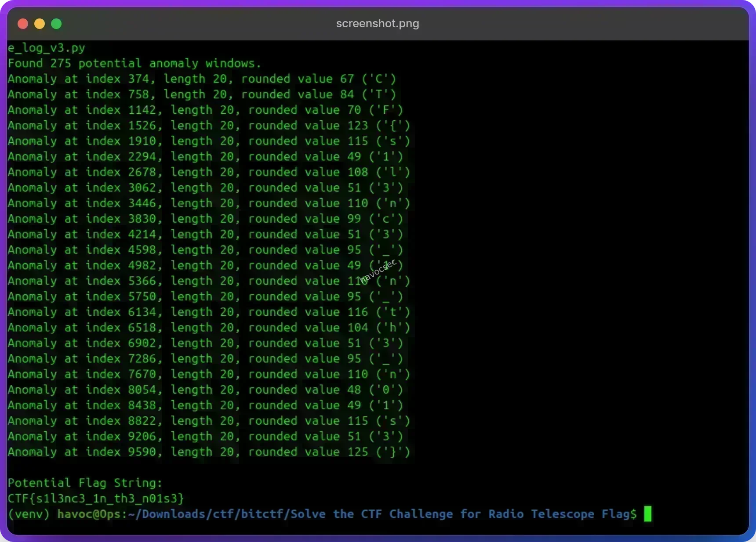Viewport: 756px width, 542px height.
Task: Click the 'Potential Flag String:' label
Action: [85, 483]
